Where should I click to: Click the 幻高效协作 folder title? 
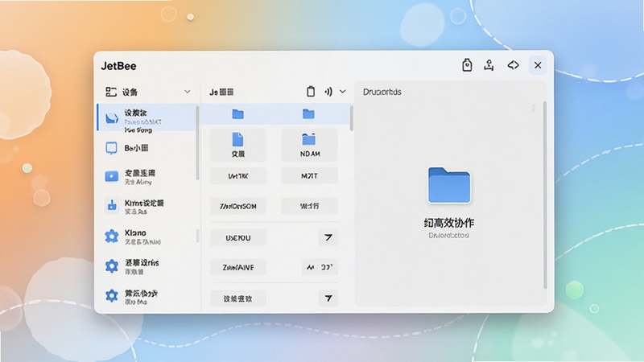click(x=449, y=223)
